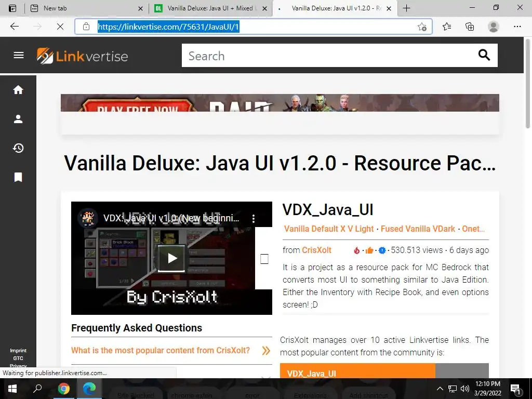Go to Home in the sidebar

pyautogui.click(x=18, y=90)
